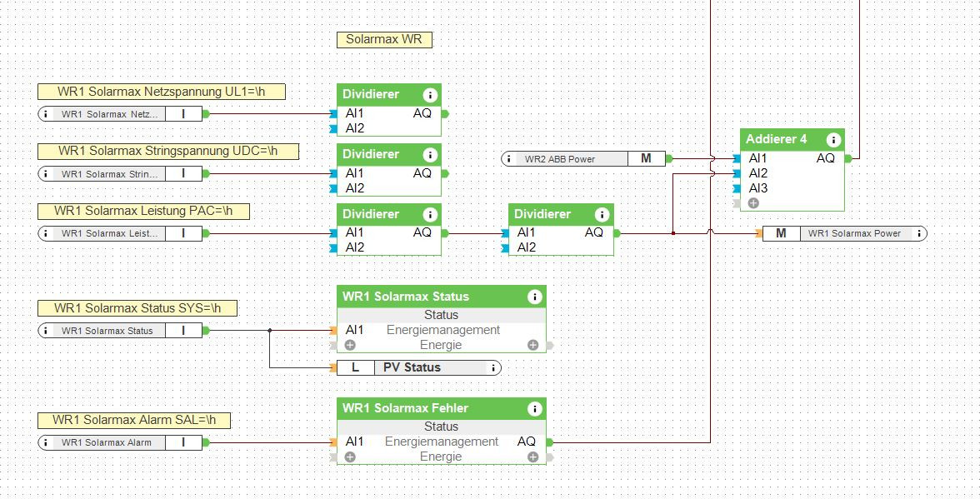Click info icon of WR2 ABB Power flag
Screen dimensions: 980x499
pyautogui.click(x=509, y=158)
